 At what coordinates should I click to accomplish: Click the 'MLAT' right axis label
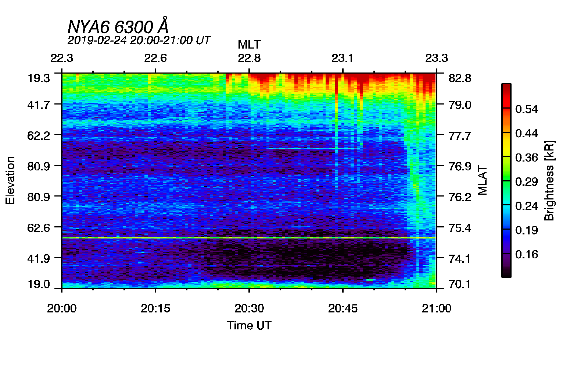click(x=483, y=180)
